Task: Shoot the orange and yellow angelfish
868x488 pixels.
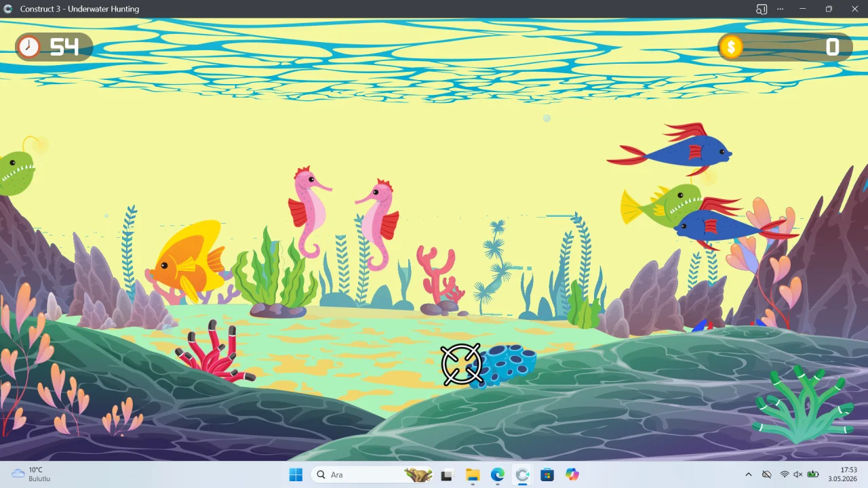Action: (186, 262)
